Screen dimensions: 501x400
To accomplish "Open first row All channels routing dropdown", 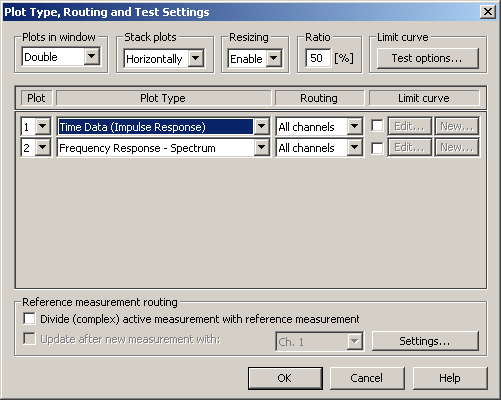I will pos(354,126).
